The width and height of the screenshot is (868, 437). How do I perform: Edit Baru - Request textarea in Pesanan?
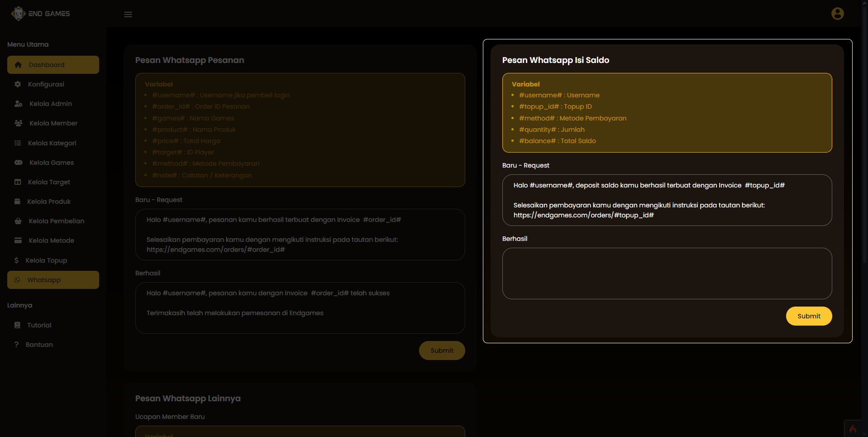(x=300, y=235)
